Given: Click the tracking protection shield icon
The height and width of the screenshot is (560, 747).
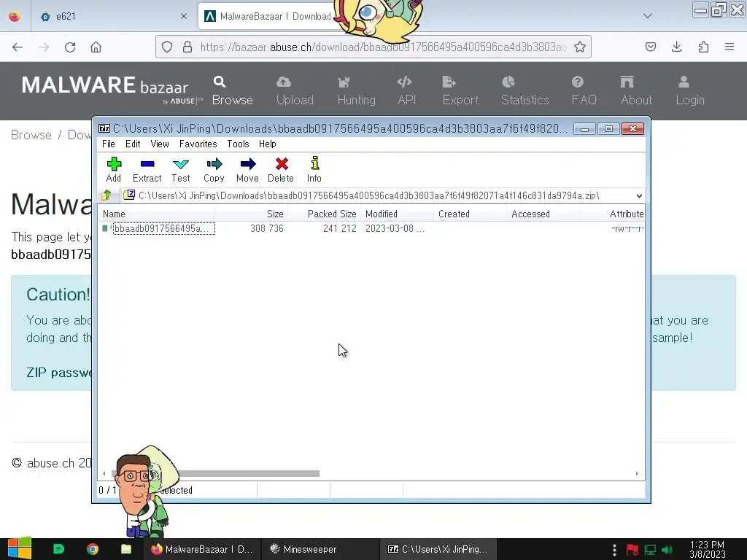Looking at the screenshot, I should click(167, 47).
